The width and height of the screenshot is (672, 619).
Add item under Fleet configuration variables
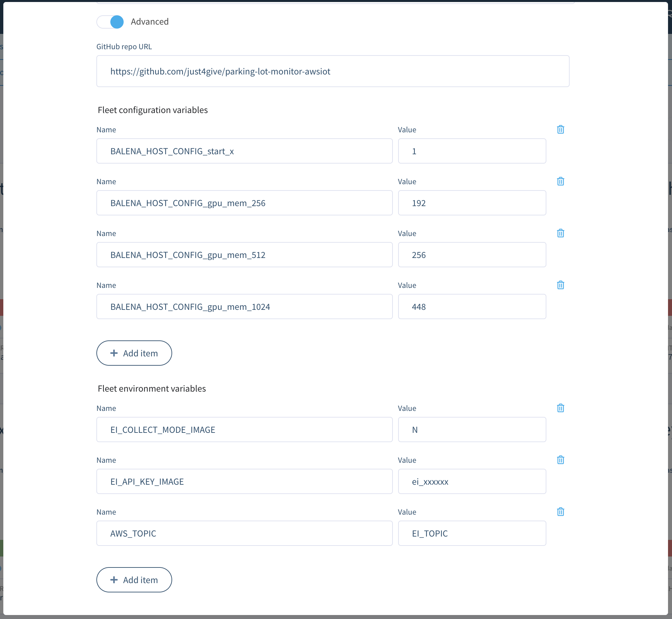(134, 353)
